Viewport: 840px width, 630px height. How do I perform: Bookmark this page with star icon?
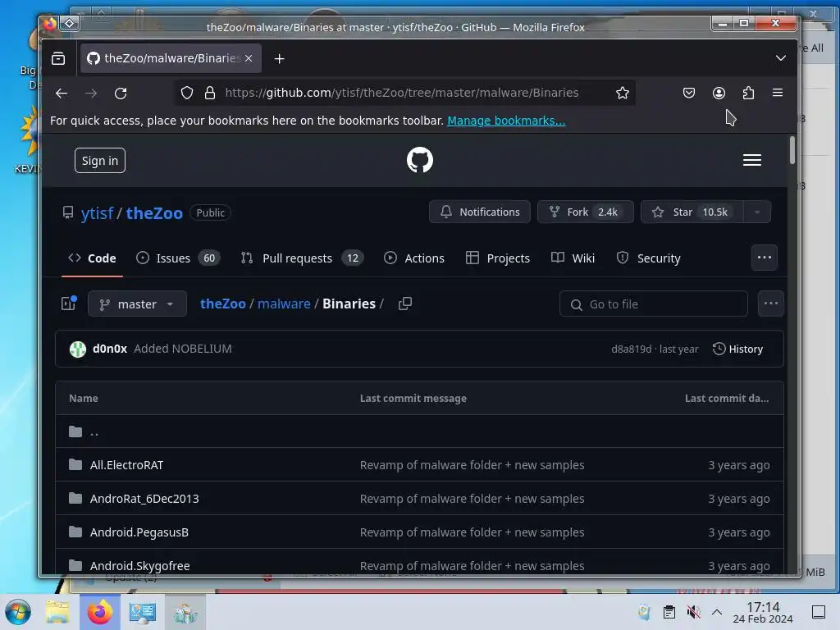pyautogui.click(x=622, y=93)
